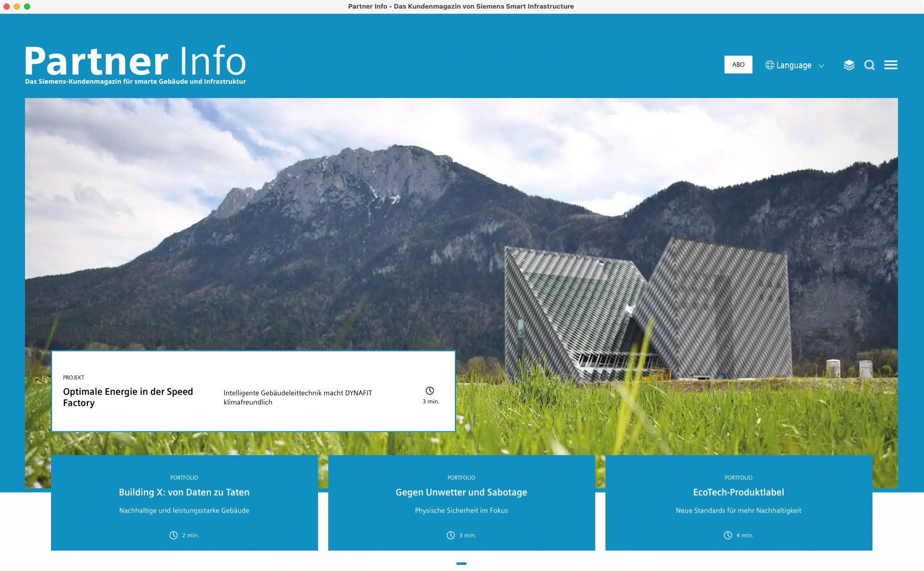The width and height of the screenshot is (924, 571).
Task: Open EcoTech-Produktlabel article
Action: 738,492
